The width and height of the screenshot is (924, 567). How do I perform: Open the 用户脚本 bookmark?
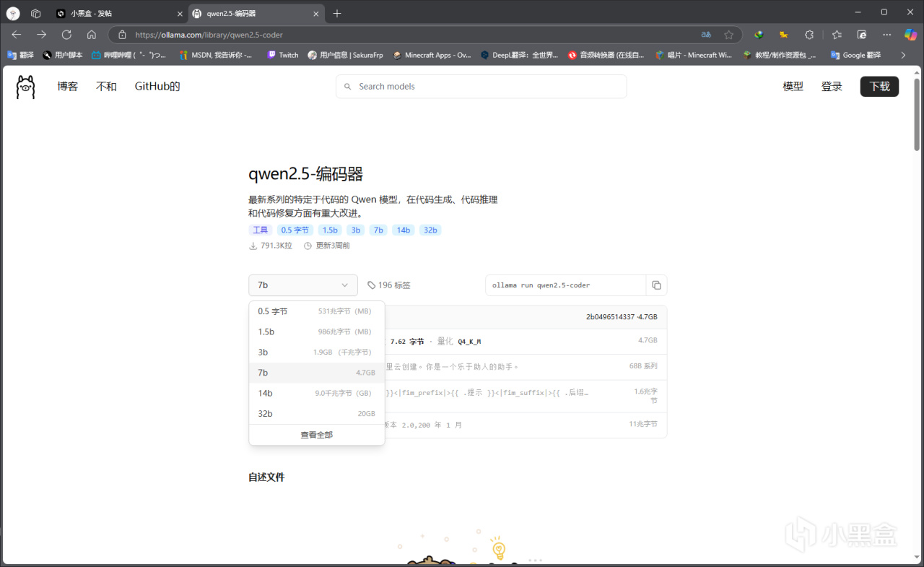coord(63,55)
